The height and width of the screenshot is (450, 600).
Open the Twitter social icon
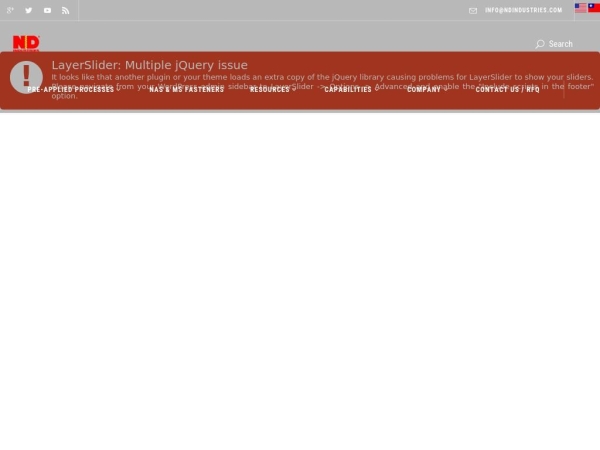coord(29,10)
